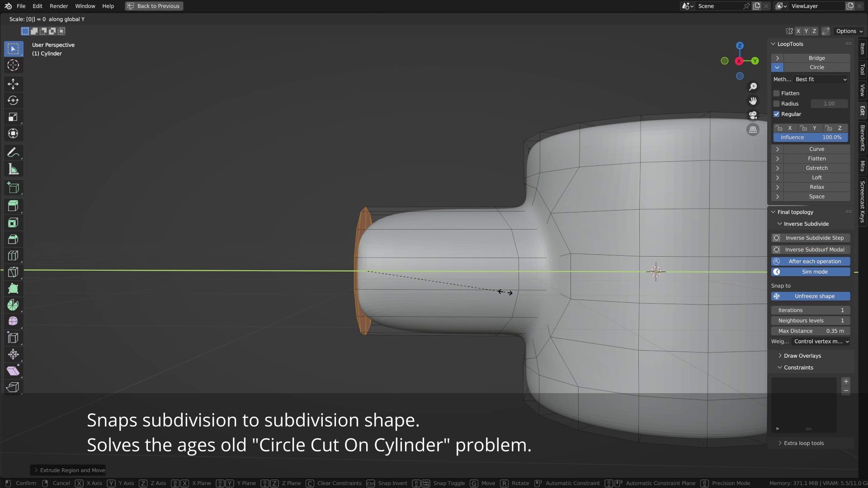Viewport: 868px width, 488px height.
Task: Select the Rotate tool
Action: click(13, 100)
